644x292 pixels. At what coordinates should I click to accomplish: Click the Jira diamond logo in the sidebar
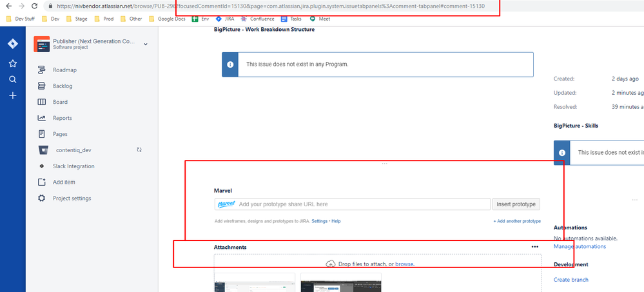click(x=13, y=44)
